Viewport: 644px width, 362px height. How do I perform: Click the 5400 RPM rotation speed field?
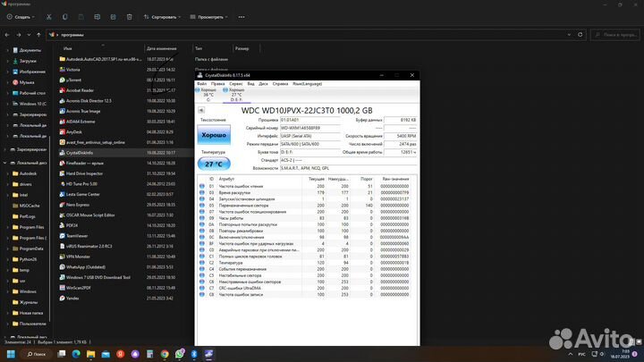coord(401,136)
